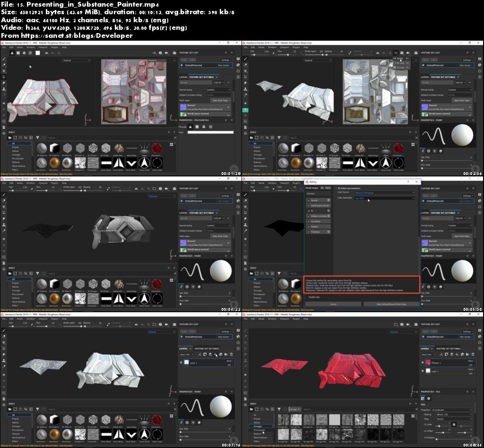This screenshot has width=484, height=448.
Task: Select the Eraser tool in 00:05:50 frame
Action: click(x=246, y=201)
